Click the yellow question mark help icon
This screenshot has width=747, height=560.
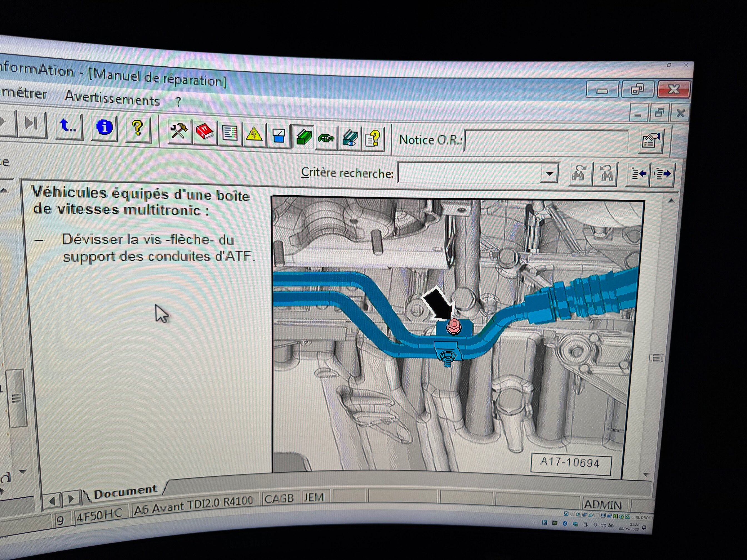[x=137, y=129]
